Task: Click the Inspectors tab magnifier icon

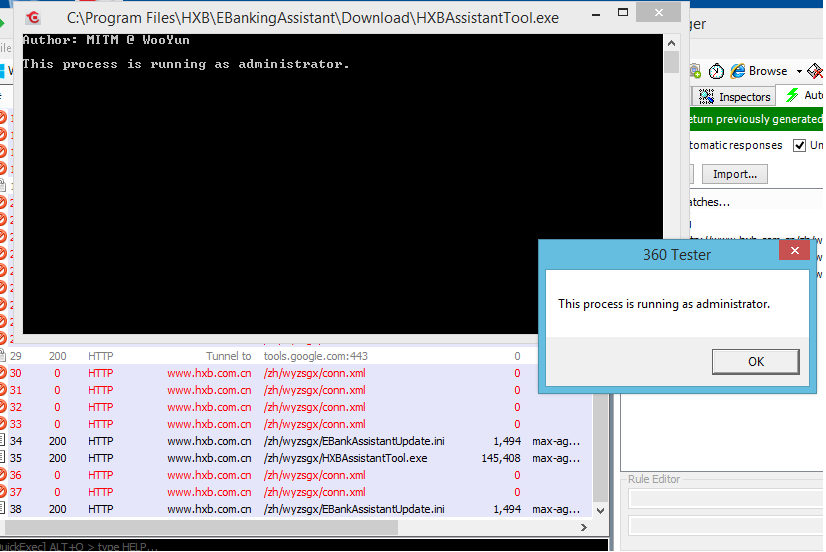Action: (706, 96)
